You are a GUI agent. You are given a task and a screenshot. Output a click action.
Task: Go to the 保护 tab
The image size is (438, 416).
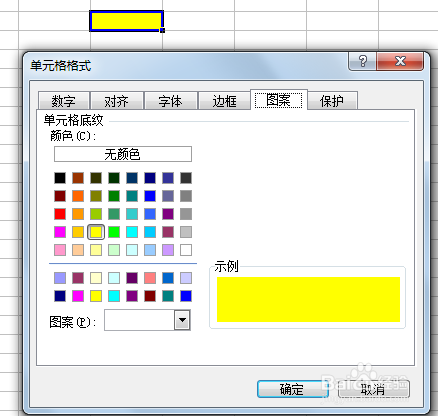pyautogui.click(x=332, y=101)
